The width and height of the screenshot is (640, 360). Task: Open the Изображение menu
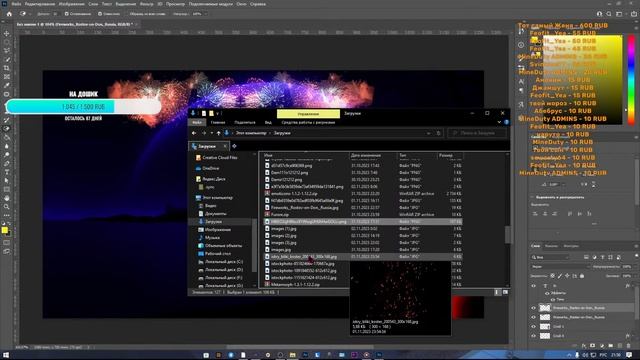[x=71, y=4]
